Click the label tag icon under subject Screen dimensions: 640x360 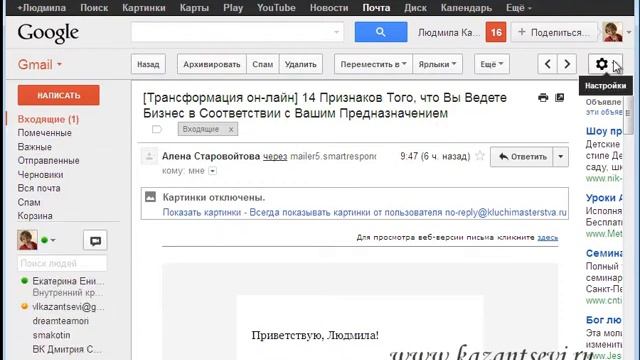click(x=157, y=129)
